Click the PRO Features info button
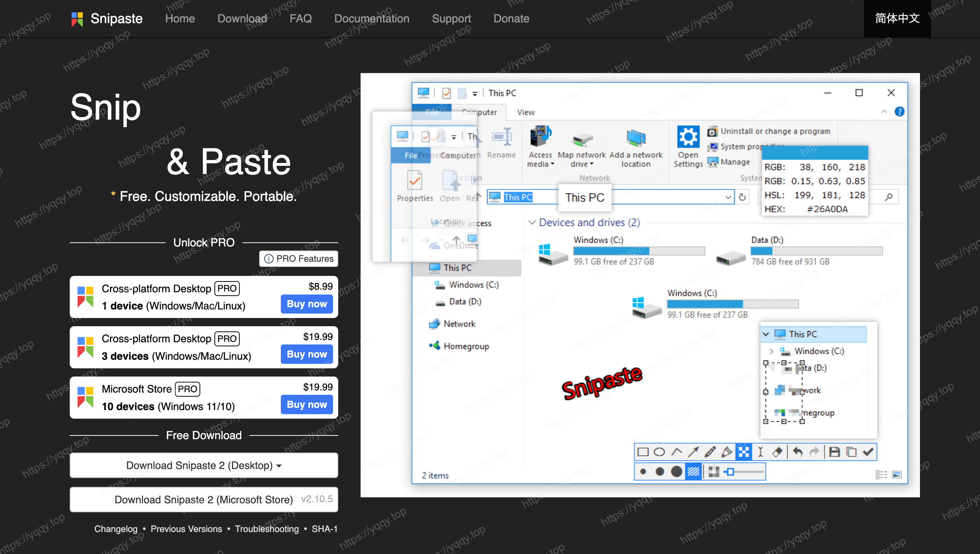Image resolution: width=980 pixels, height=554 pixels. click(x=299, y=259)
